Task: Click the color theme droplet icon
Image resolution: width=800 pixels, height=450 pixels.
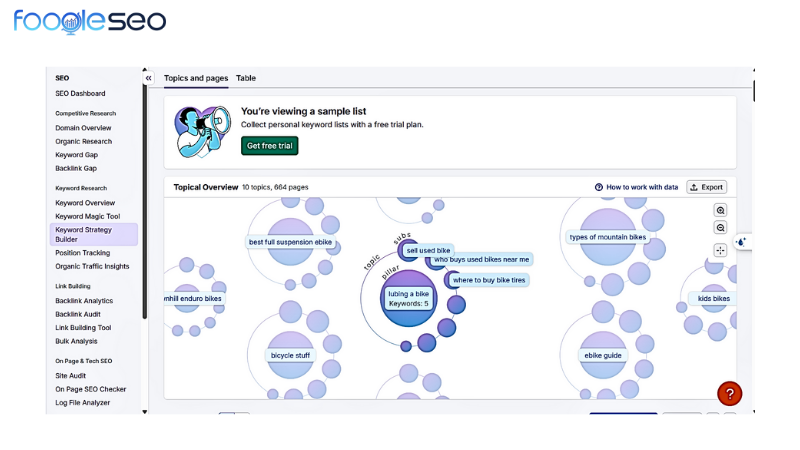Action: [x=741, y=242]
